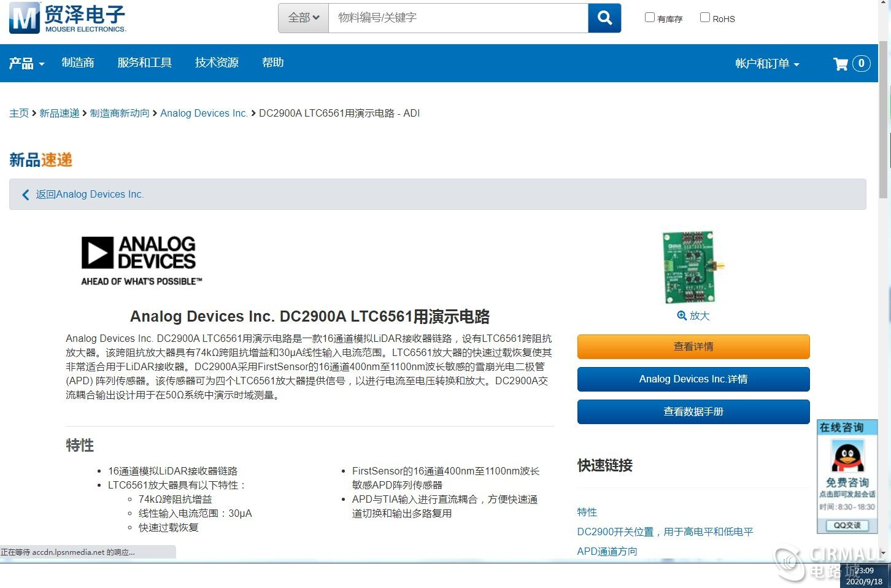This screenshot has height=588, width=891.
Task: Click the 主页 breadcrumb link
Action: pos(19,114)
